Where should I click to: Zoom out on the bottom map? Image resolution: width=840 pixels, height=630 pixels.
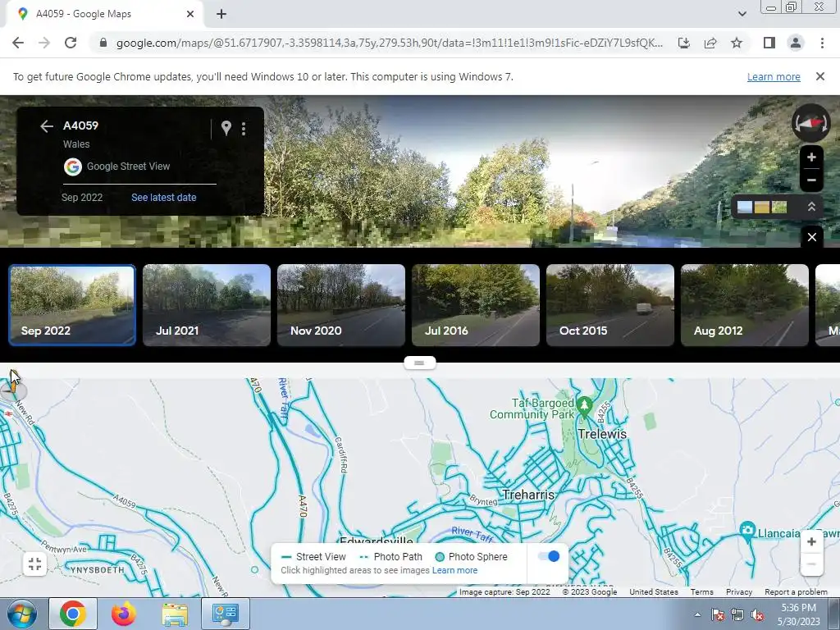click(811, 564)
